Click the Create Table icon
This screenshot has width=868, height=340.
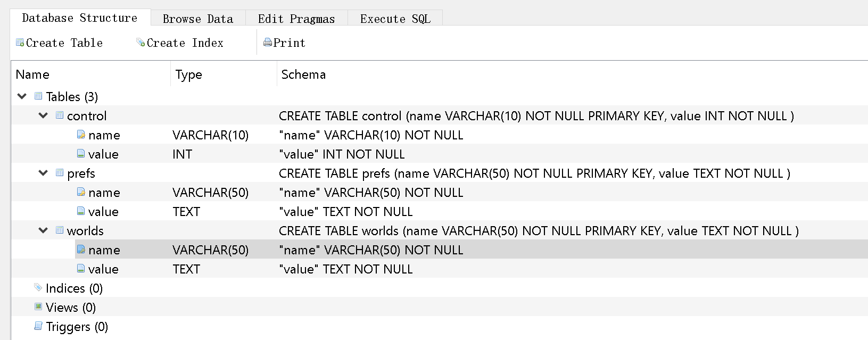20,43
